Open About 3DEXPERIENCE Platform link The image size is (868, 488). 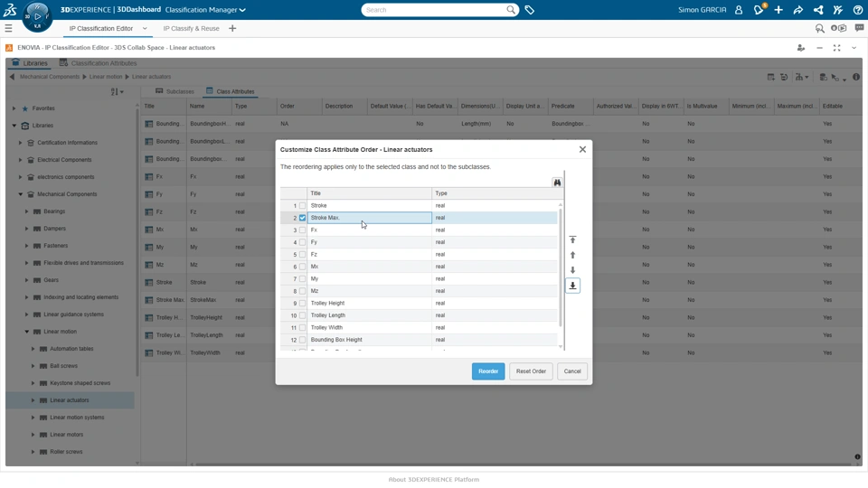[434, 480]
